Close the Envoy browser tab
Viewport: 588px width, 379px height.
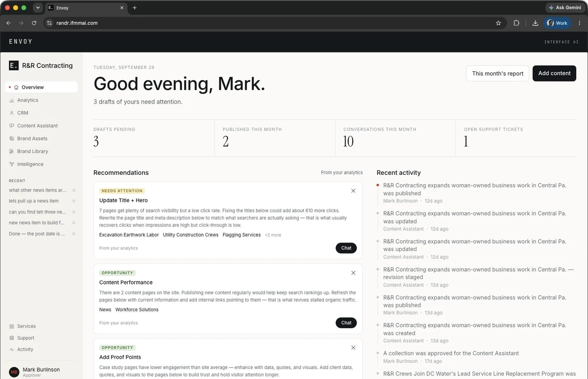pyautogui.click(x=122, y=8)
